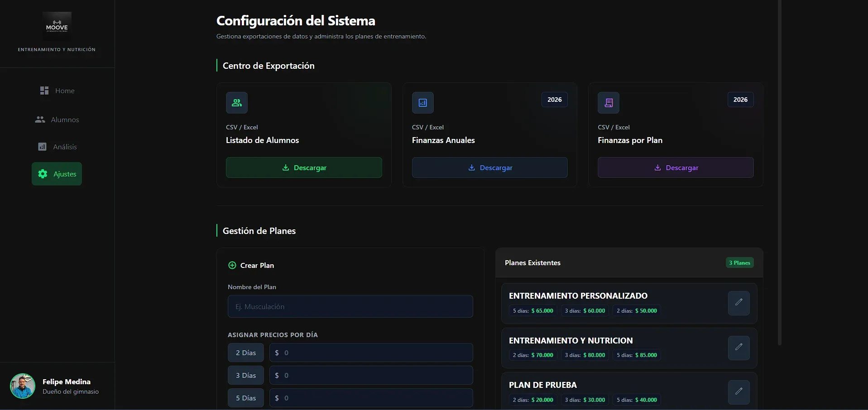
Task: Click the blue chart icon on Finanzas Anuales card
Action: [423, 103]
